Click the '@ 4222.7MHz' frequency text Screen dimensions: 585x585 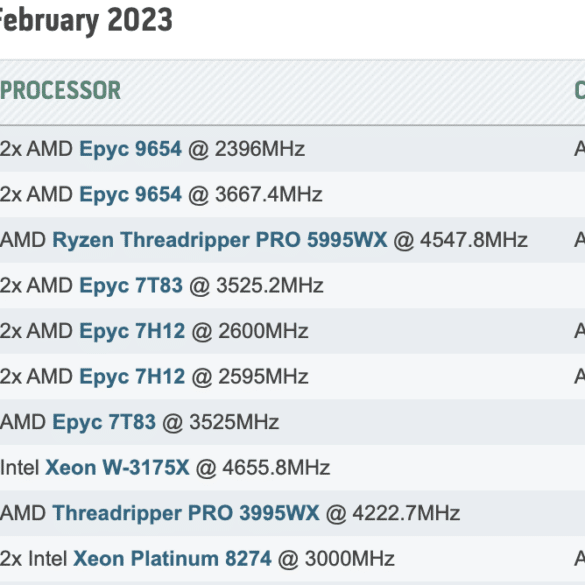[x=393, y=513]
